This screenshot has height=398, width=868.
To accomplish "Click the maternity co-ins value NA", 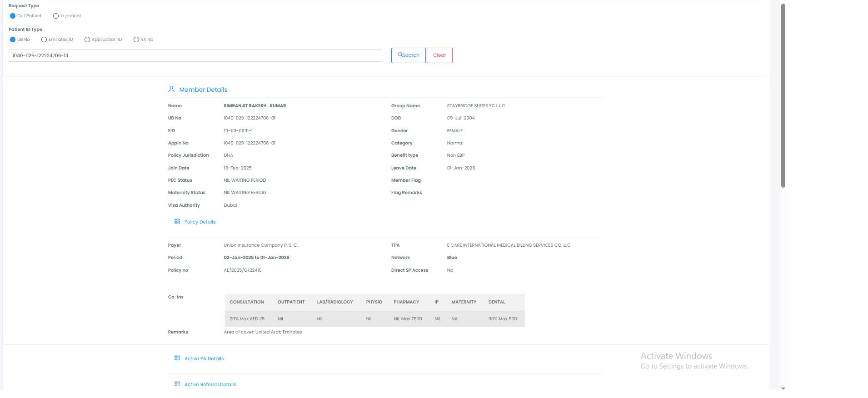I will pos(454,319).
